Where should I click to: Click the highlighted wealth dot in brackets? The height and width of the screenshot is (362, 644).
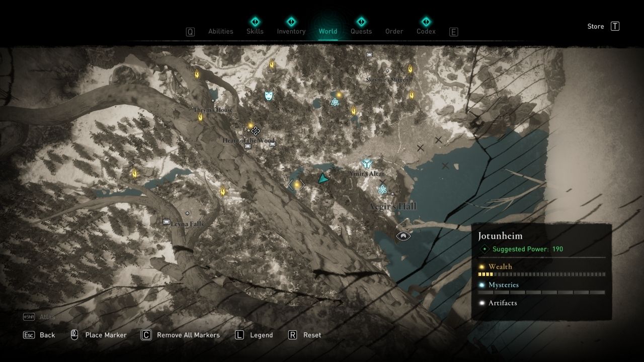tap(297, 185)
